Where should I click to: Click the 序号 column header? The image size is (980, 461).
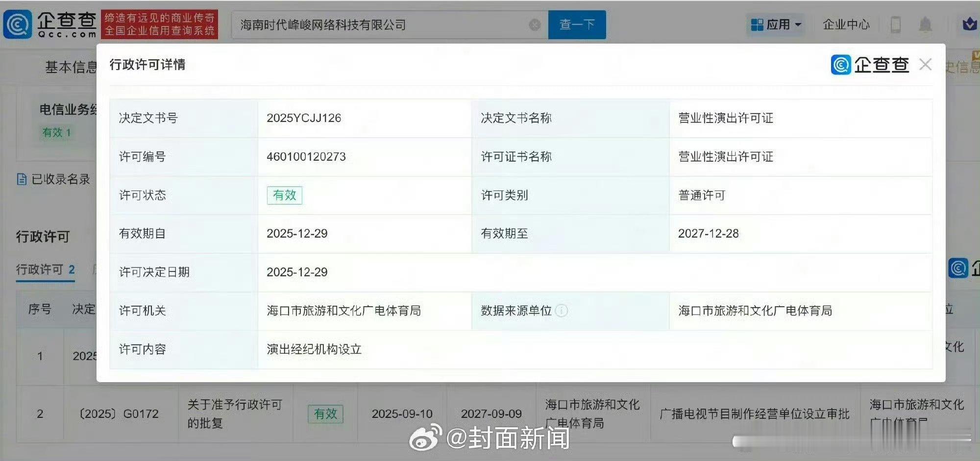click(x=40, y=309)
